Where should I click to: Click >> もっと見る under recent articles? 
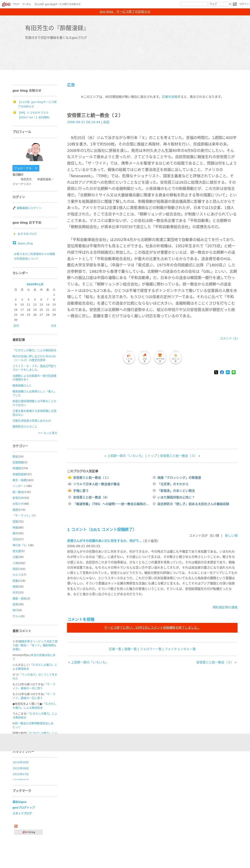(48, 433)
